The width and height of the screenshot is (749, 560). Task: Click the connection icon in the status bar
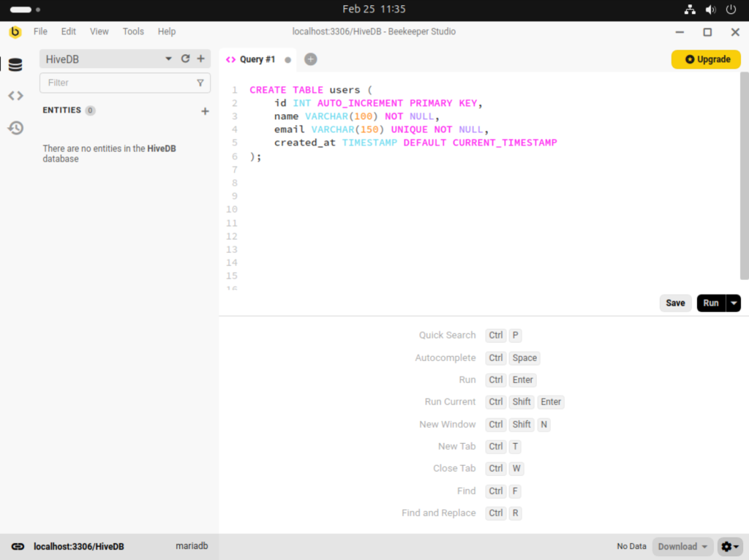(18, 546)
